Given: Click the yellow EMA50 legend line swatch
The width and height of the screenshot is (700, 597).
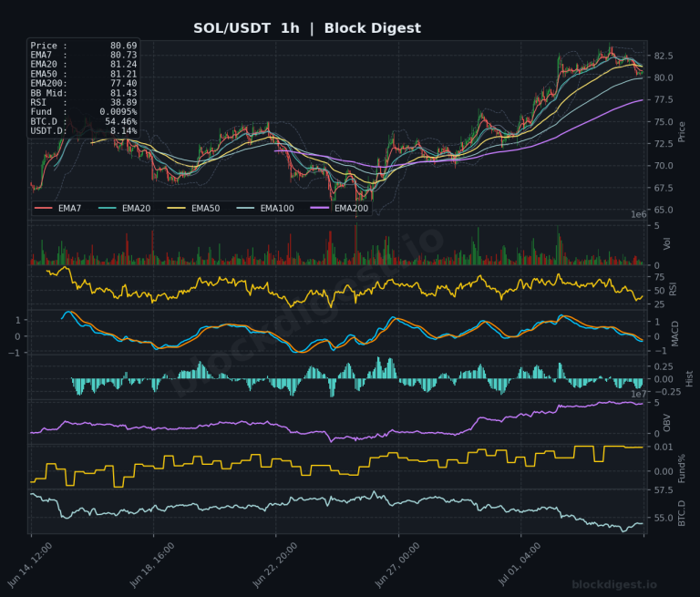Looking at the screenshot, I should [176, 208].
